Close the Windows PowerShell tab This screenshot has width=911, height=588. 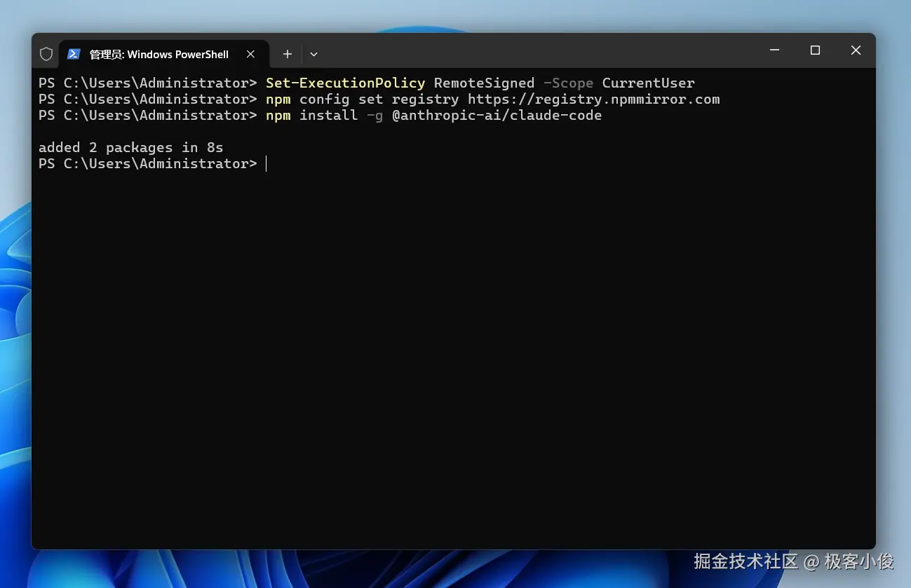point(250,54)
